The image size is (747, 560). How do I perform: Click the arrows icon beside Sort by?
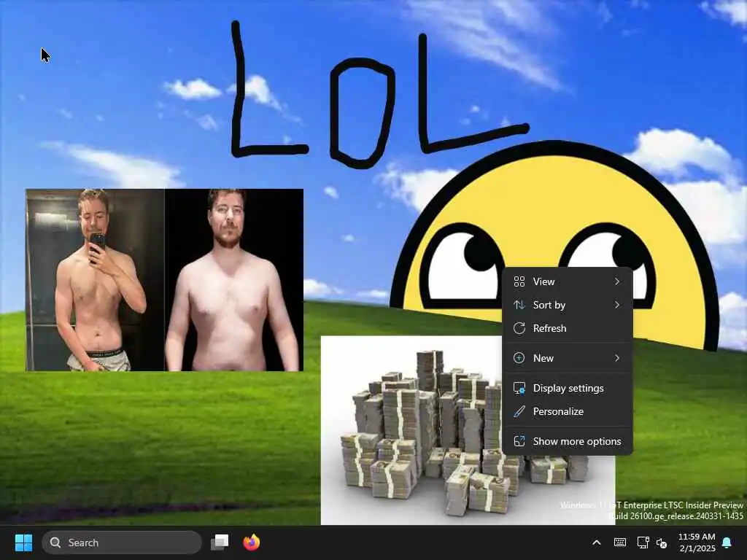(x=519, y=305)
